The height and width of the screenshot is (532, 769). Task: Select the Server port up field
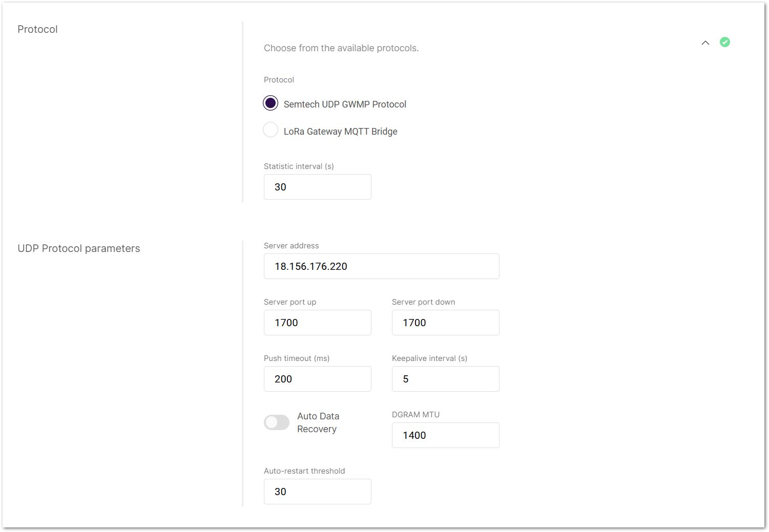point(317,323)
